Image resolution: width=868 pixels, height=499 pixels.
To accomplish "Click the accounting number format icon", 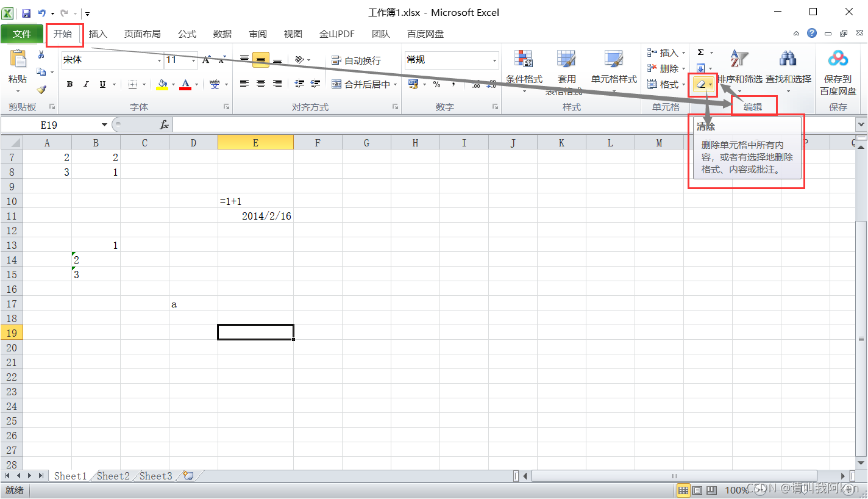I will coord(413,84).
